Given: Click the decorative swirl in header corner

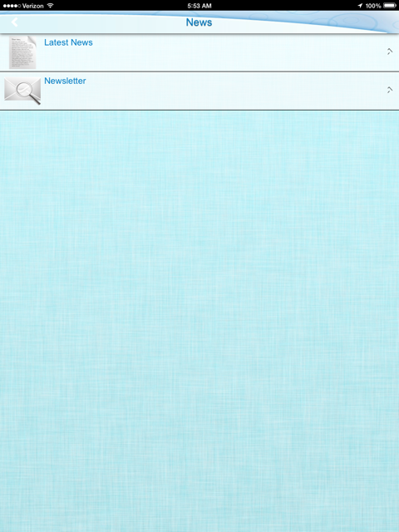Looking at the screenshot, I should (x=360, y=20).
